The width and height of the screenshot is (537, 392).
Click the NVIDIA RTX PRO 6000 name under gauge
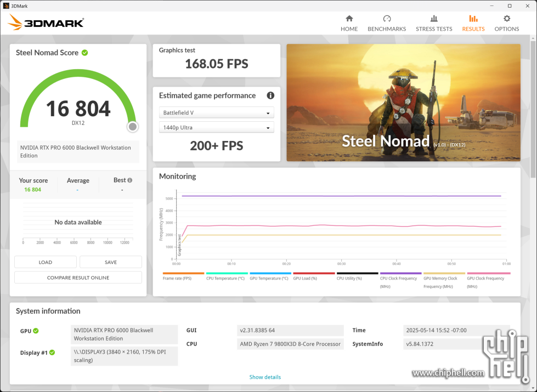78,152
